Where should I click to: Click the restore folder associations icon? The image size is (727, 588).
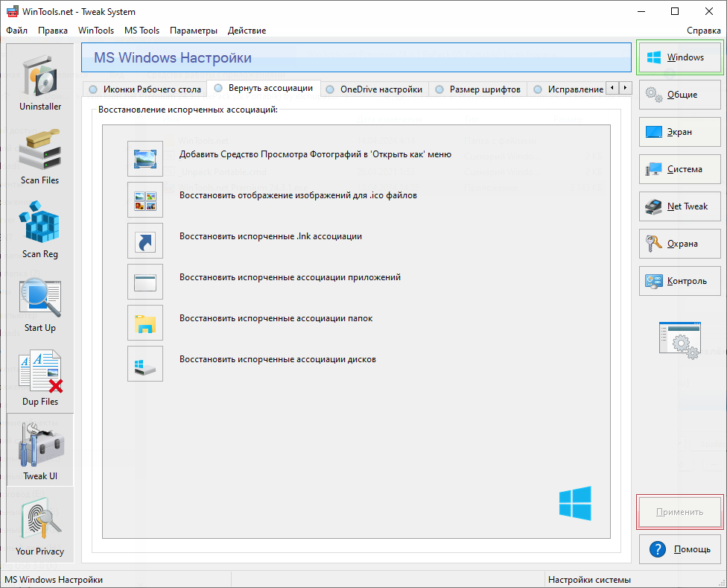[x=145, y=323]
